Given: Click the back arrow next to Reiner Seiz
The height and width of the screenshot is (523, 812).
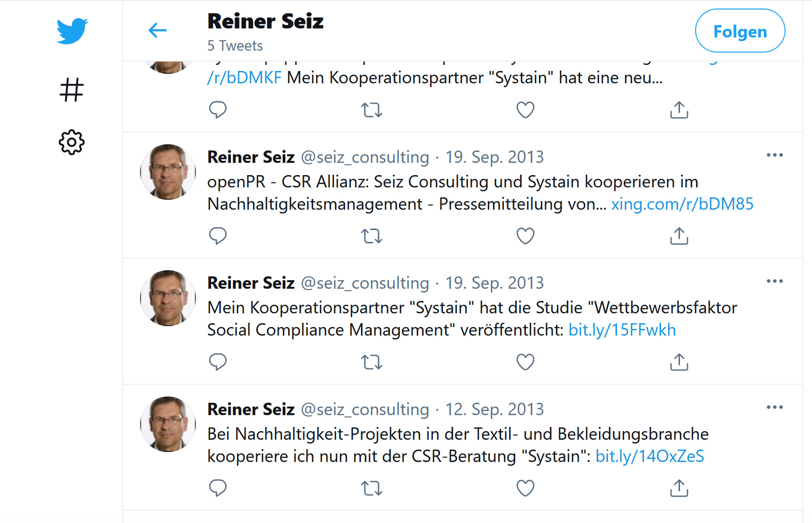Looking at the screenshot, I should tap(157, 30).
